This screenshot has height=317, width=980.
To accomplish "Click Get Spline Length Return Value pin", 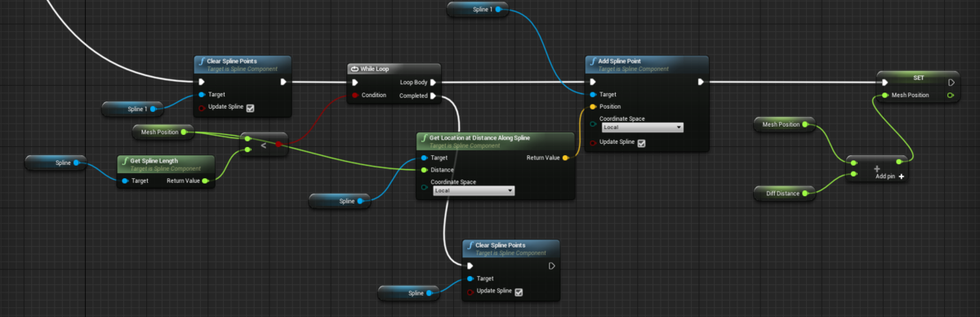I will coord(206,181).
